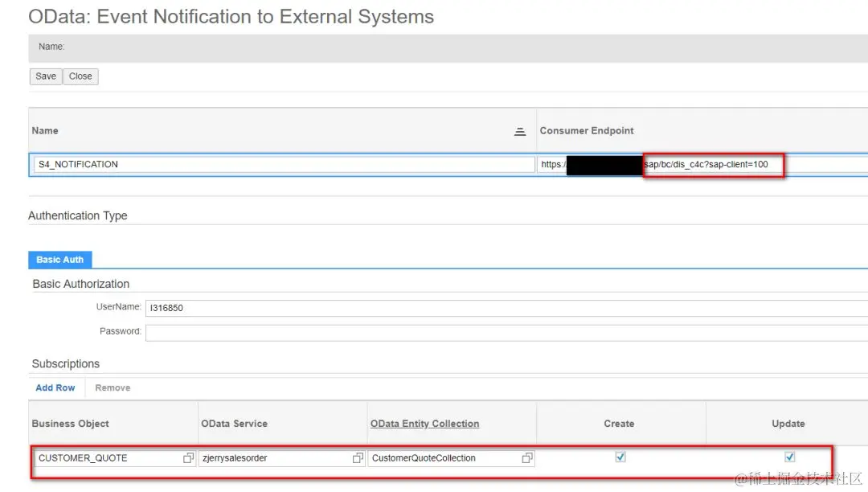
Task: Click the OData Service column header
Action: click(234, 424)
